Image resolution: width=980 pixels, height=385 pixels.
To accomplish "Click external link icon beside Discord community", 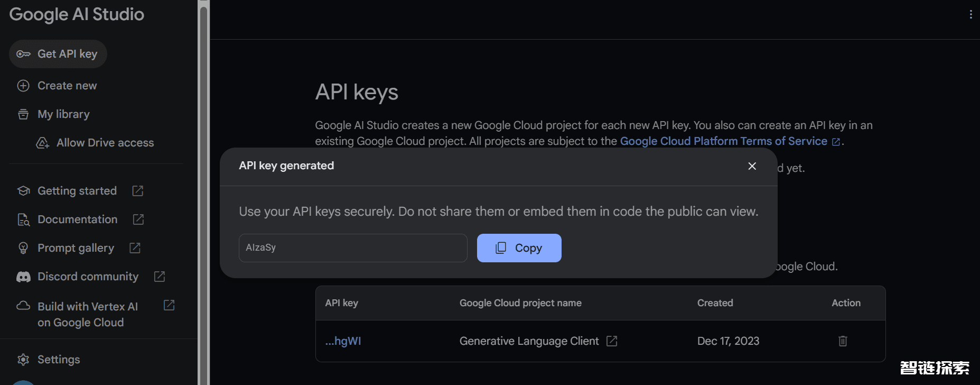I will [160, 276].
